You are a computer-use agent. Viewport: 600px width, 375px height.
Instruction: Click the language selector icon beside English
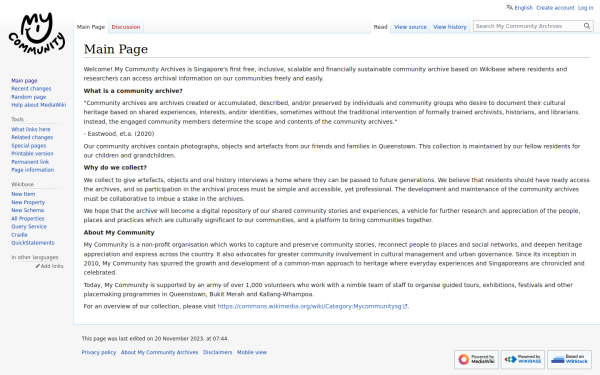(x=509, y=7)
